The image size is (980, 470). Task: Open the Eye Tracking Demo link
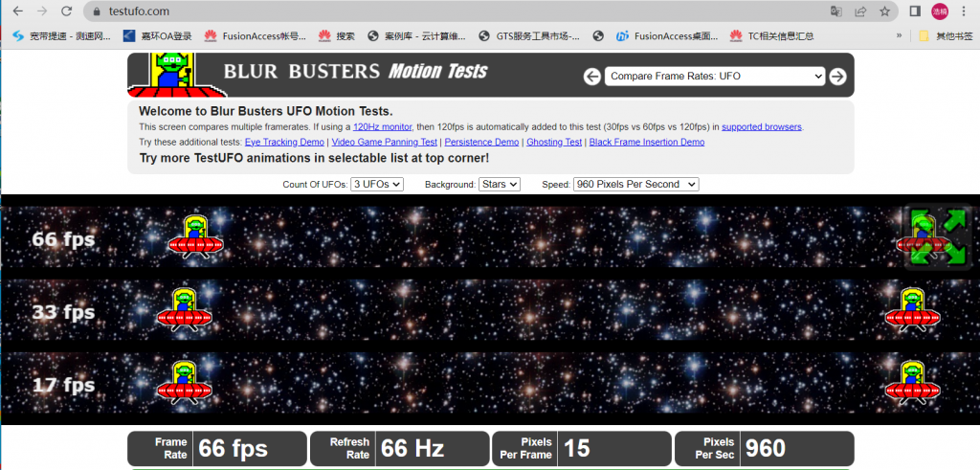[x=284, y=142]
